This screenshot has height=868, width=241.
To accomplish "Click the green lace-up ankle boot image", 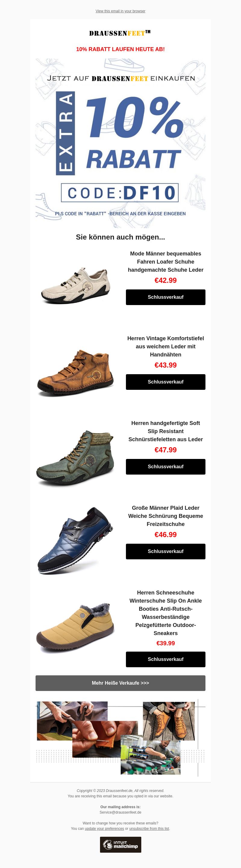I will tap(75, 455).
